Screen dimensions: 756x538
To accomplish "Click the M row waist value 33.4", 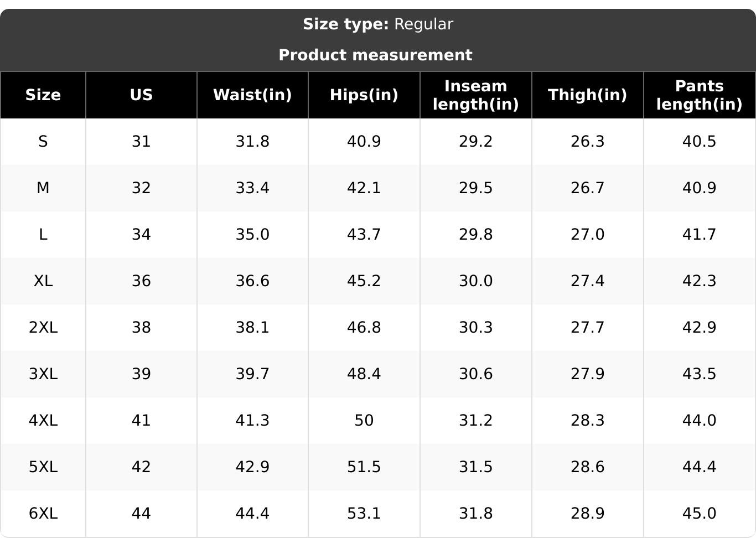I will coord(252,188).
